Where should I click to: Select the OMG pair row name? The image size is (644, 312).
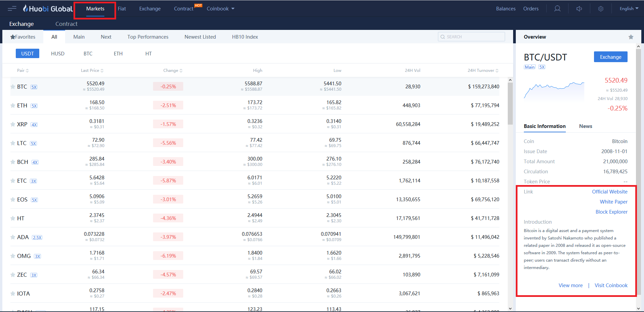coord(24,256)
